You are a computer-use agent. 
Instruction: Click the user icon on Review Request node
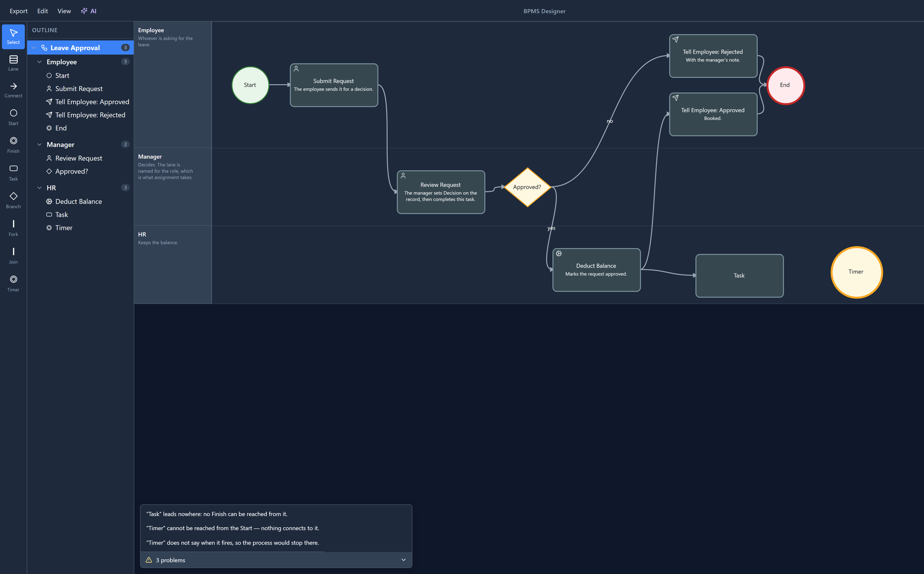403,176
